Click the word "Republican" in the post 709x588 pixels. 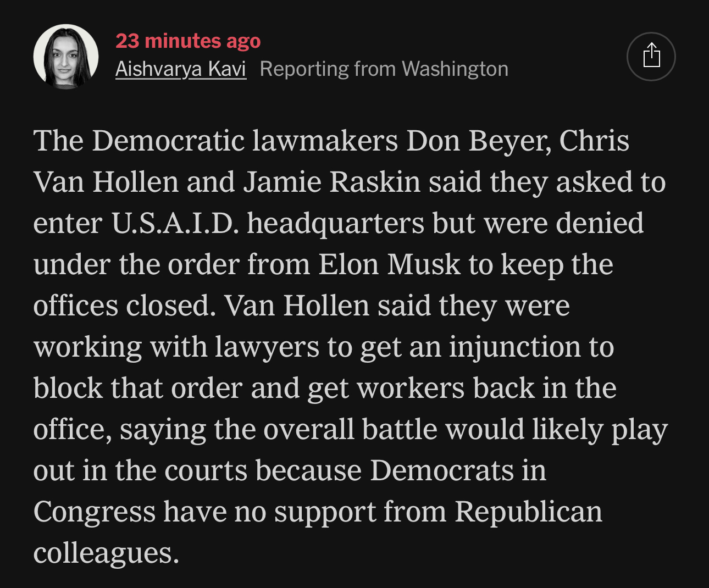click(528, 512)
